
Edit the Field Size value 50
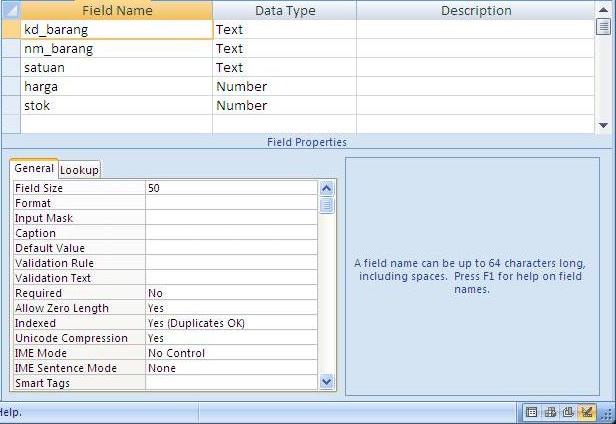(x=231, y=188)
